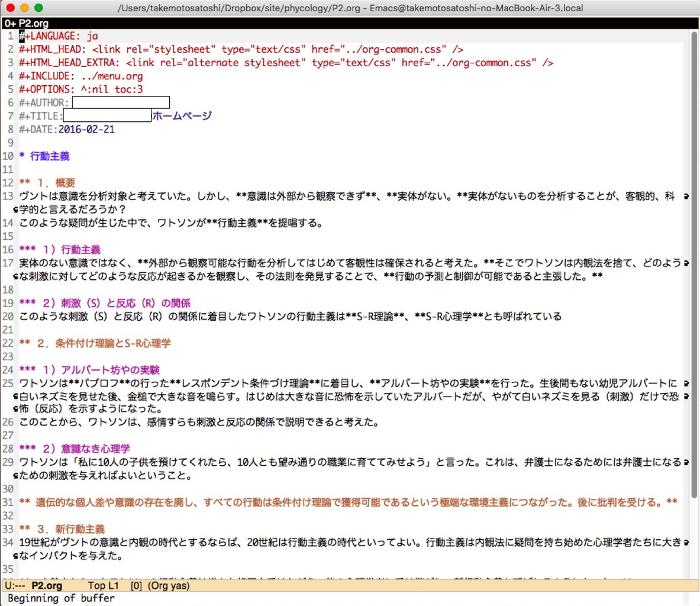
Task: Click the #+LANGUAGE: ja line
Action: pos(59,36)
